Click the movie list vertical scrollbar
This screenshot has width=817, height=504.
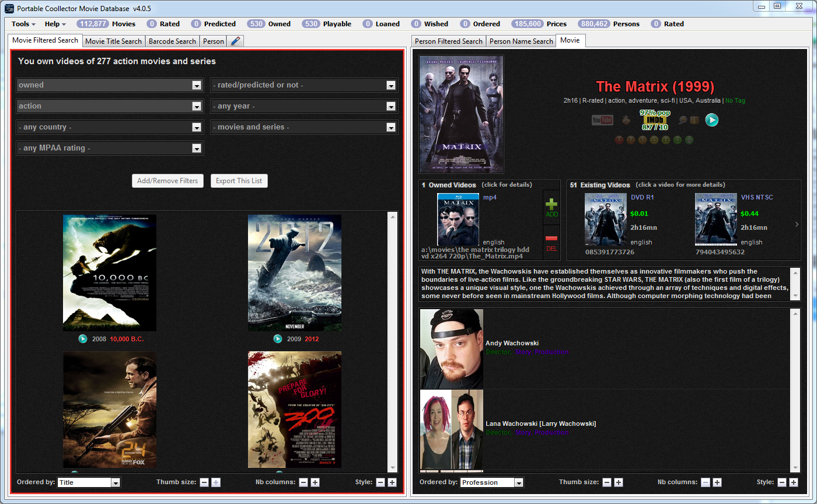392,341
